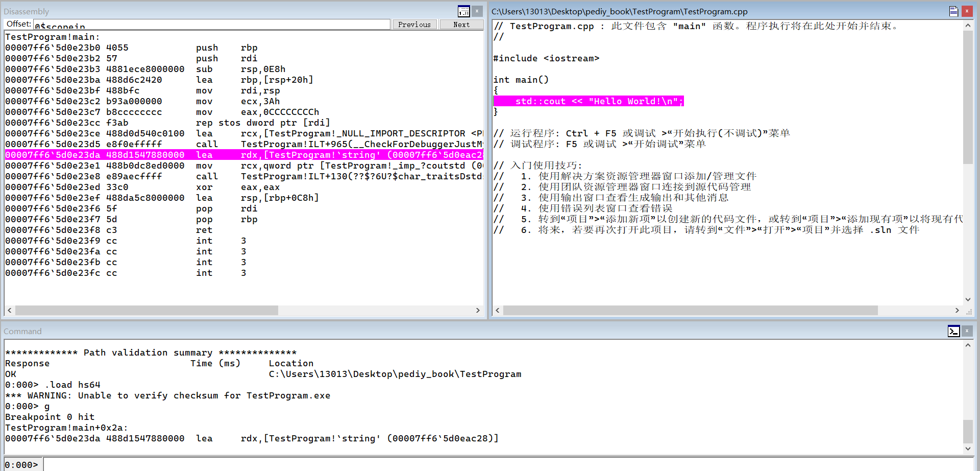Select the 'TestProgram!main:' label line

(x=53, y=37)
